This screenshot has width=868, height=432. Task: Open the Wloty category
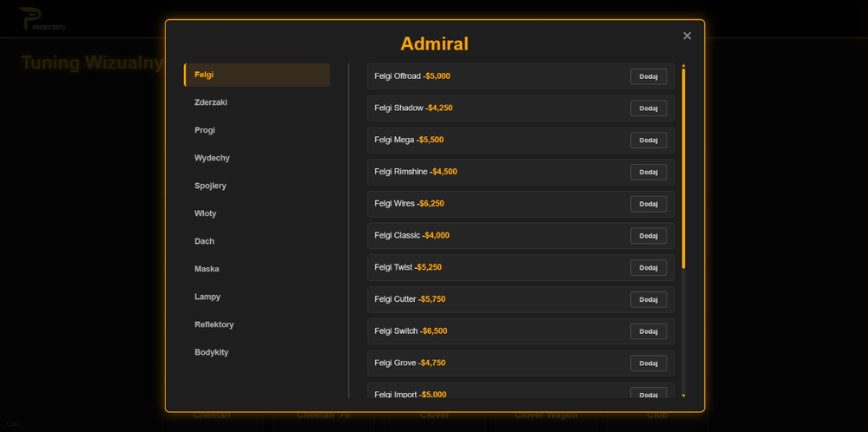click(257, 213)
